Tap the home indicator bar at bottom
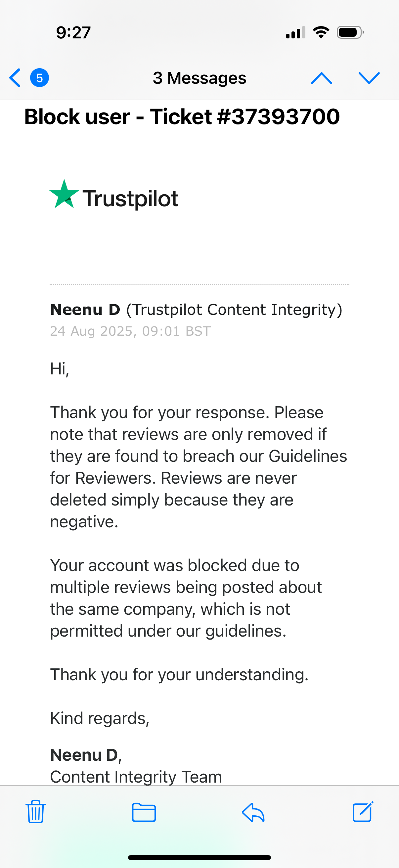Screen dimensions: 399x868 tap(199, 857)
